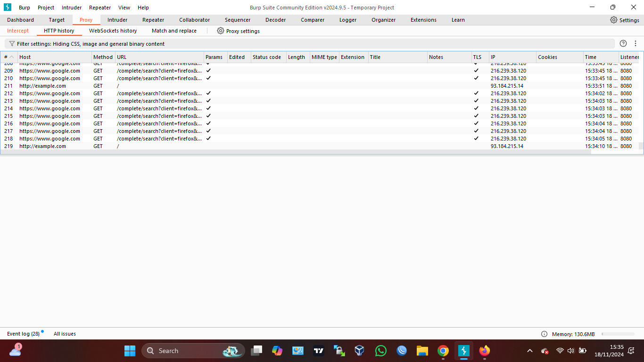644x362 pixels.
Task: Open Windows Start button
Action: click(130, 351)
